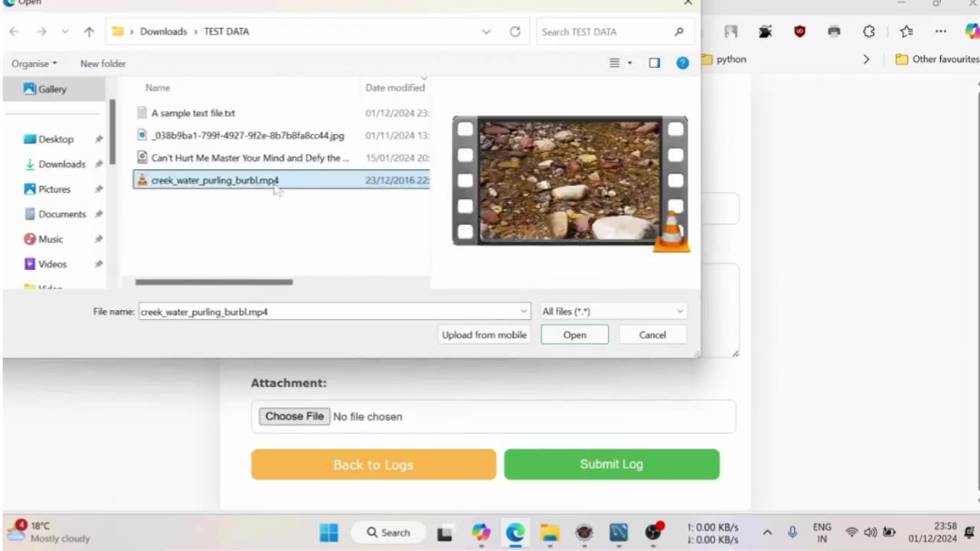Change the view layout icon

(x=614, y=63)
